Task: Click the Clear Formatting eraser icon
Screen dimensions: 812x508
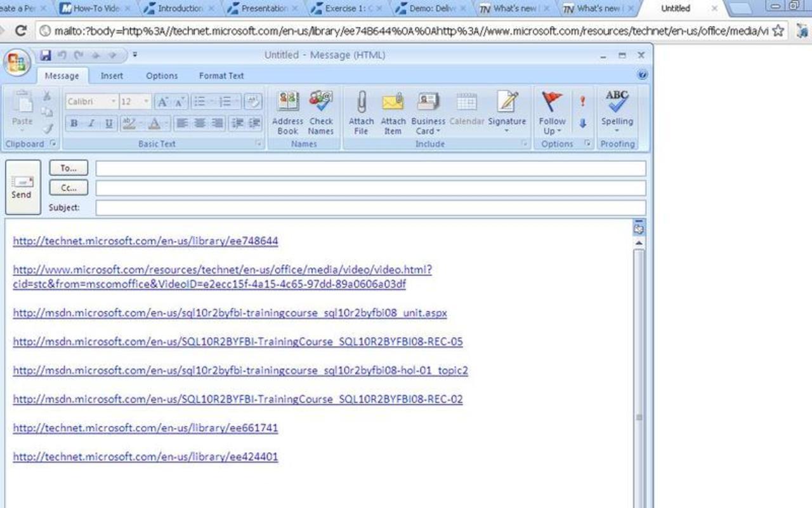Action: [253, 102]
